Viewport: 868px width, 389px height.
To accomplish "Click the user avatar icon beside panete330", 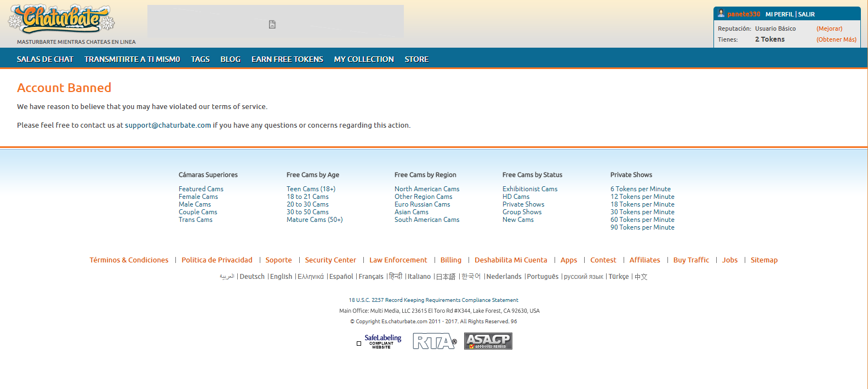I will click(x=721, y=14).
